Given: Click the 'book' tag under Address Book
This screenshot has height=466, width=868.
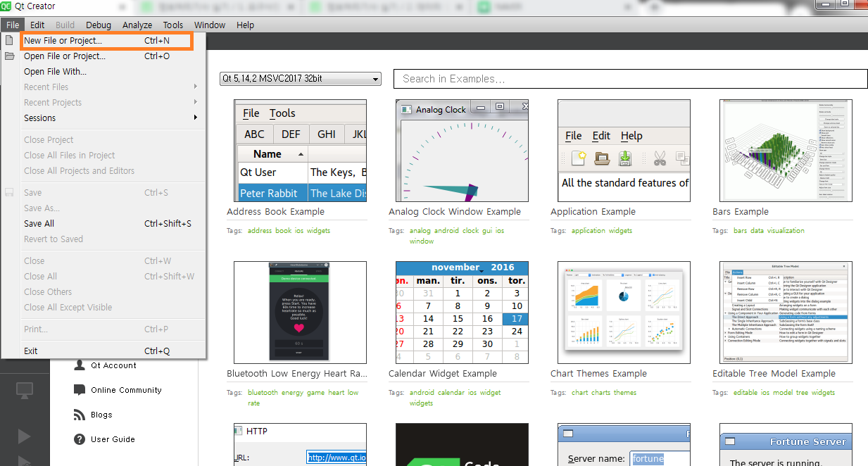Looking at the screenshot, I should (x=284, y=230).
